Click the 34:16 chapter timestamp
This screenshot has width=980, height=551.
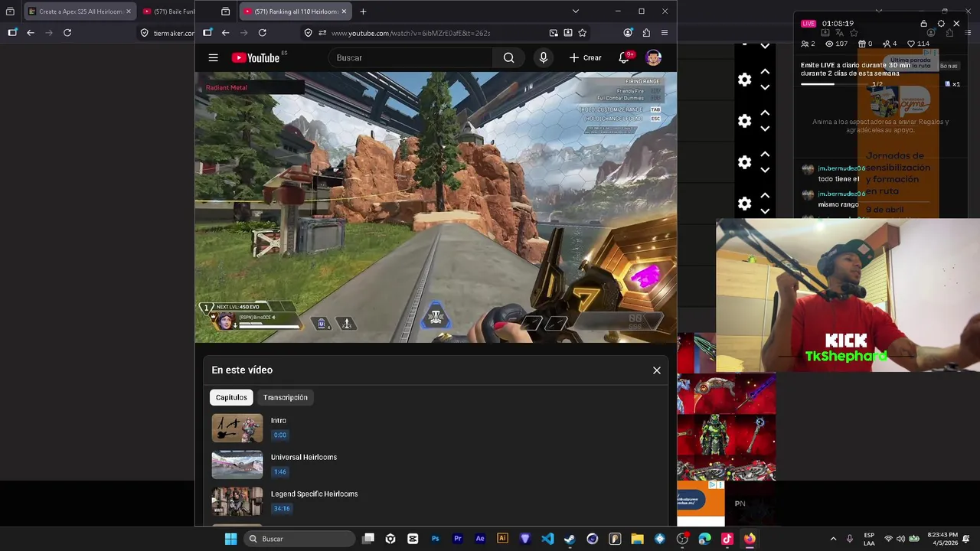pyautogui.click(x=282, y=508)
